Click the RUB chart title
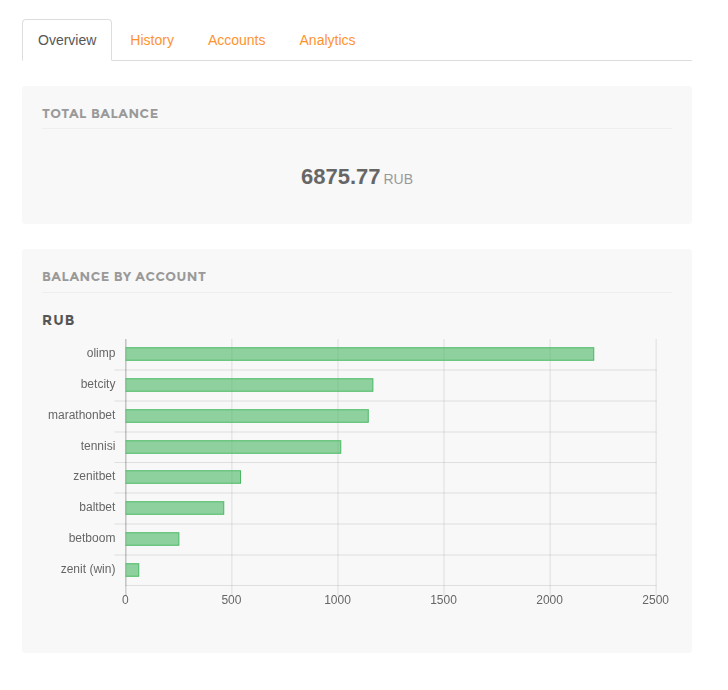This screenshot has height=690, width=728. (58, 320)
